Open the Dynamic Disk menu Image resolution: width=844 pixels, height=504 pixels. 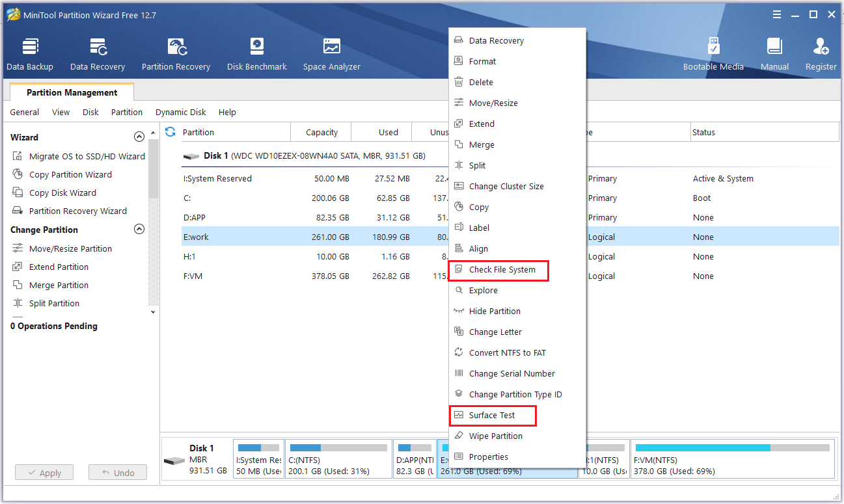[x=181, y=112]
